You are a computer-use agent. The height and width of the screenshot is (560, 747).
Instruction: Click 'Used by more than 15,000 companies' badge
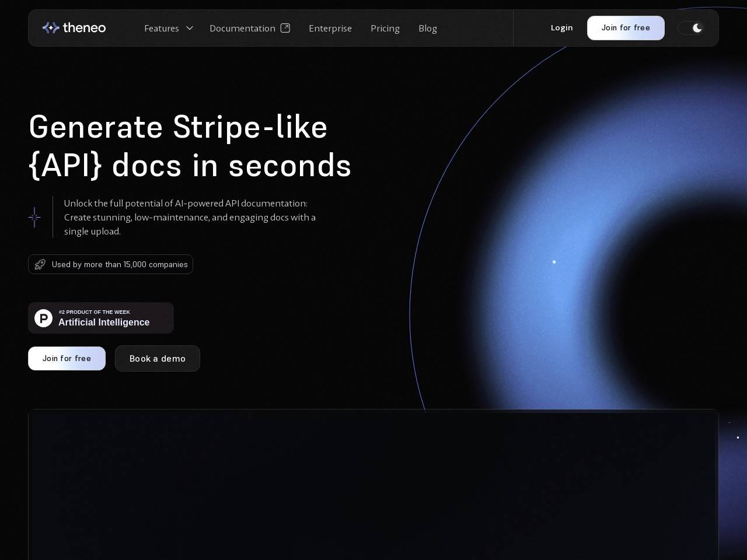coord(110,264)
